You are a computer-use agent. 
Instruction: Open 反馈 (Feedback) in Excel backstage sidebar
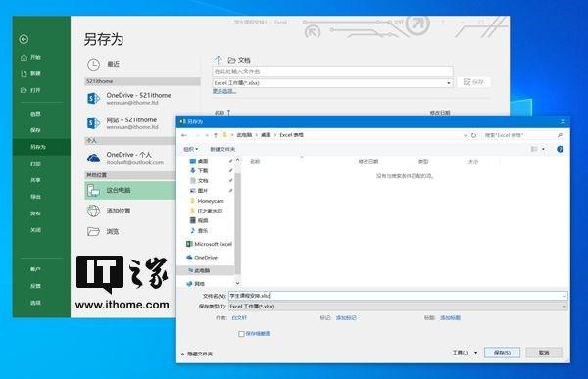(x=35, y=286)
